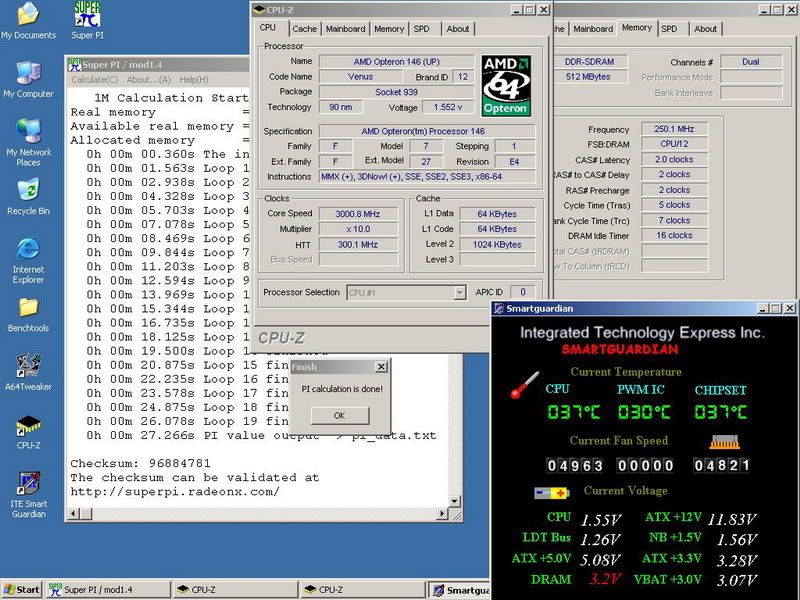Switch to the Cache tab in CPU-Z
This screenshot has width=800, height=600.
305,29
